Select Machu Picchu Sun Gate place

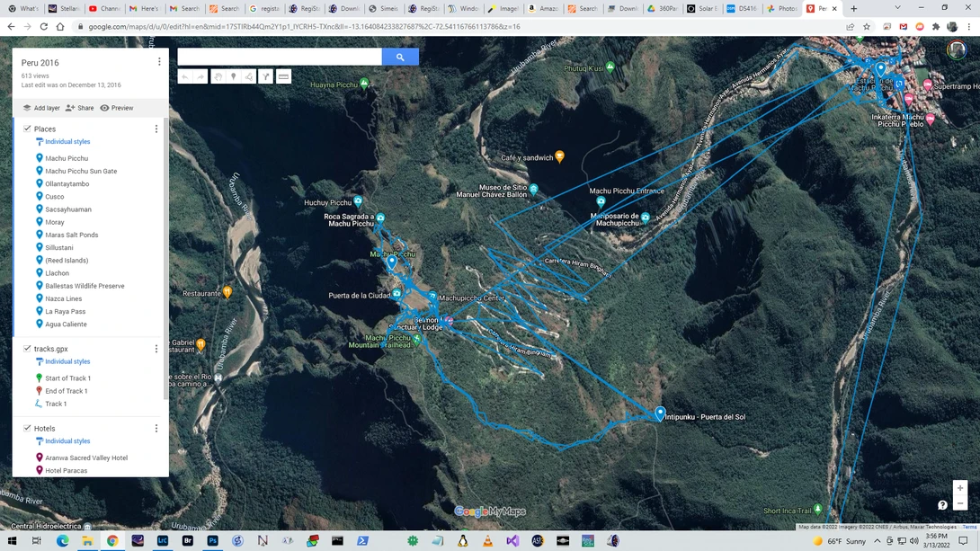tap(81, 171)
